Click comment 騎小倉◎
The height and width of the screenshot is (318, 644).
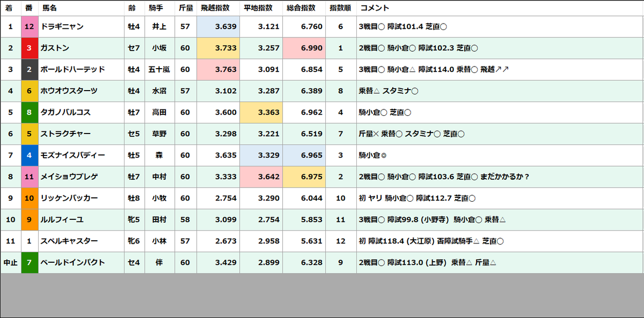point(373,156)
